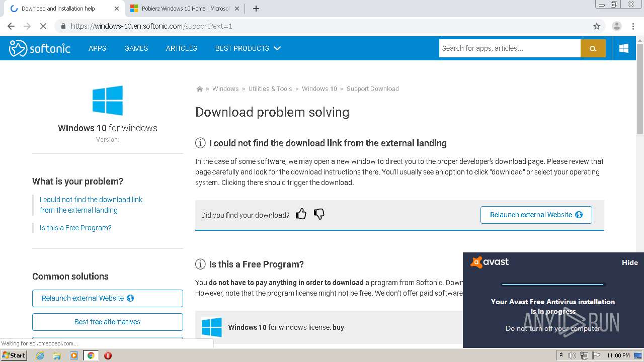Show hidden tray icons arrow
The height and width of the screenshot is (362, 644).
(x=561, y=355)
